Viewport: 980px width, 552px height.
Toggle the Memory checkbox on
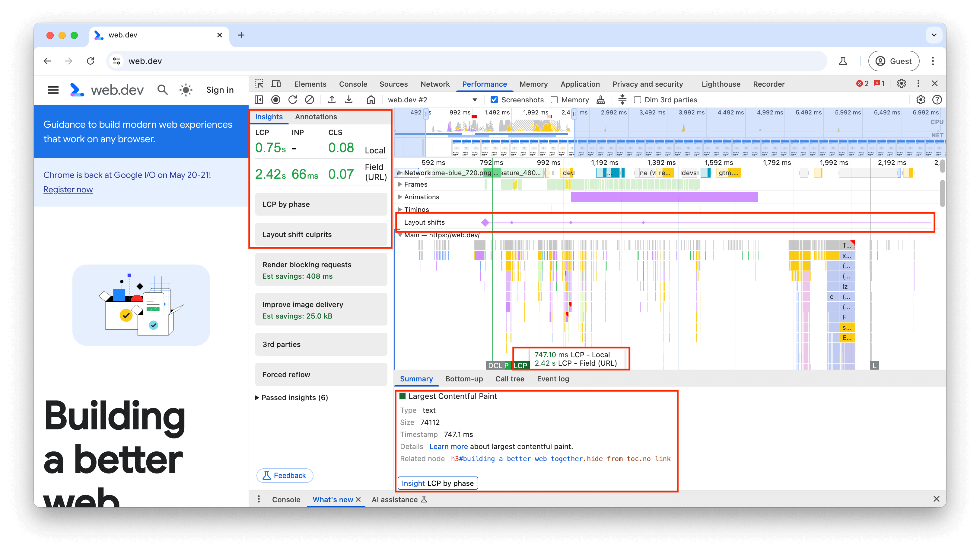point(555,100)
